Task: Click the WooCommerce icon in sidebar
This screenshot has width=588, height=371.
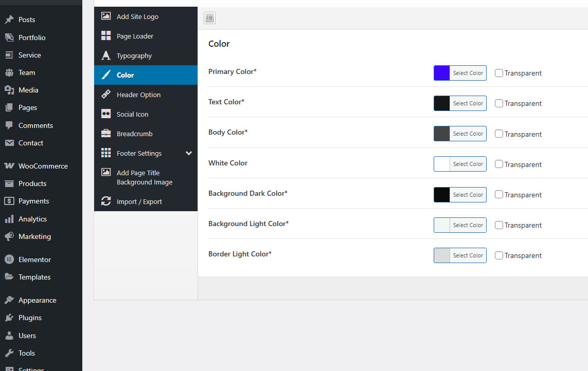Action: coord(9,166)
